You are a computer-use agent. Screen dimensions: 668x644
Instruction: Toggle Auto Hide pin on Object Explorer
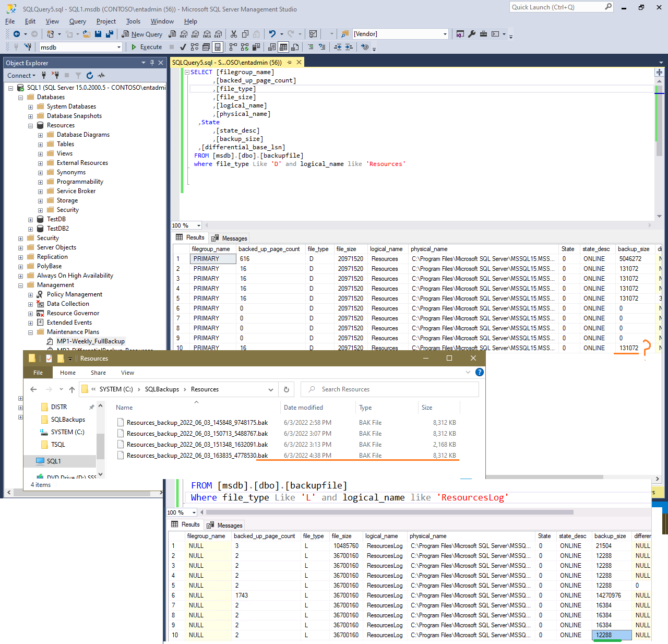pyautogui.click(x=152, y=63)
